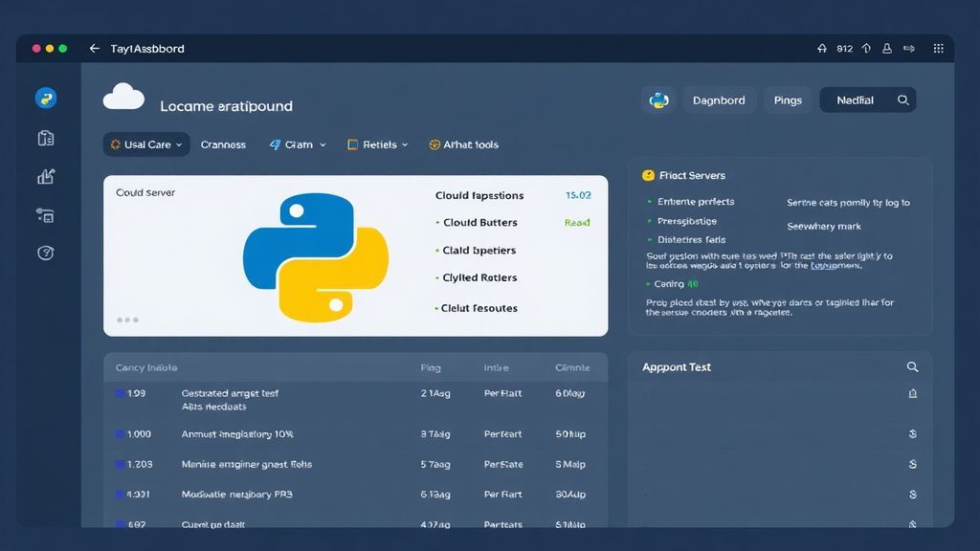Expand the Ciam dropdown menu
980x551 pixels.
coord(298,144)
